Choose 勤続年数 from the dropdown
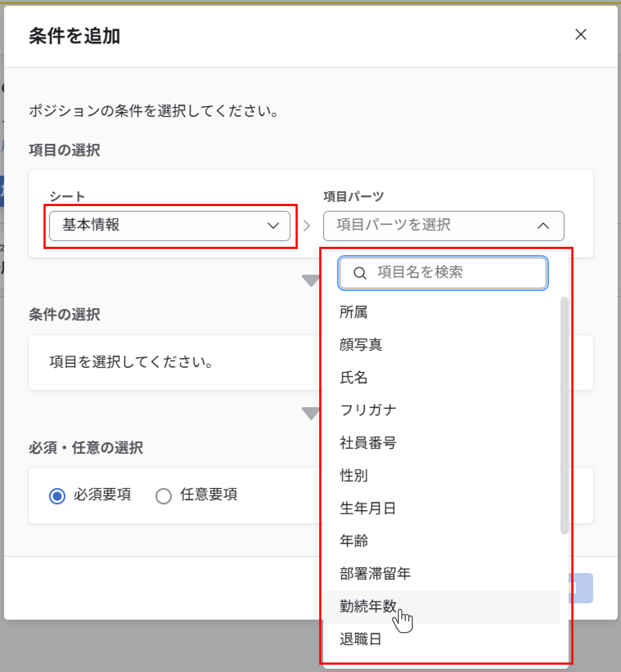The width and height of the screenshot is (621, 672). point(368,606)
